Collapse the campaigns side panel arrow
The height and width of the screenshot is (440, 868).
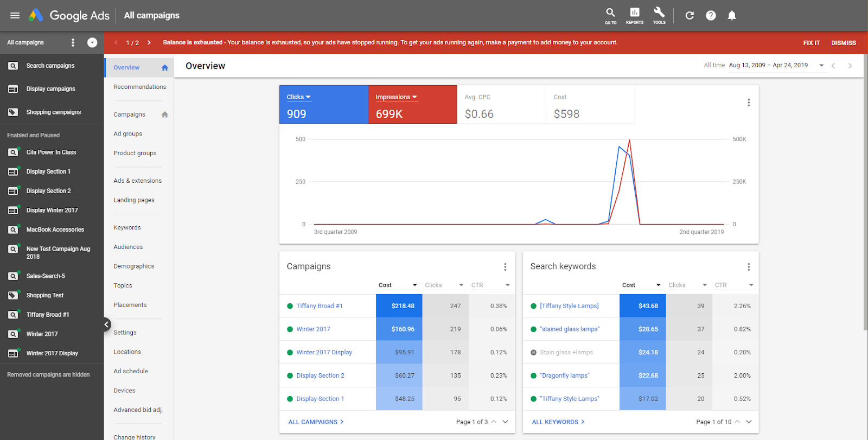coord(106,324)
